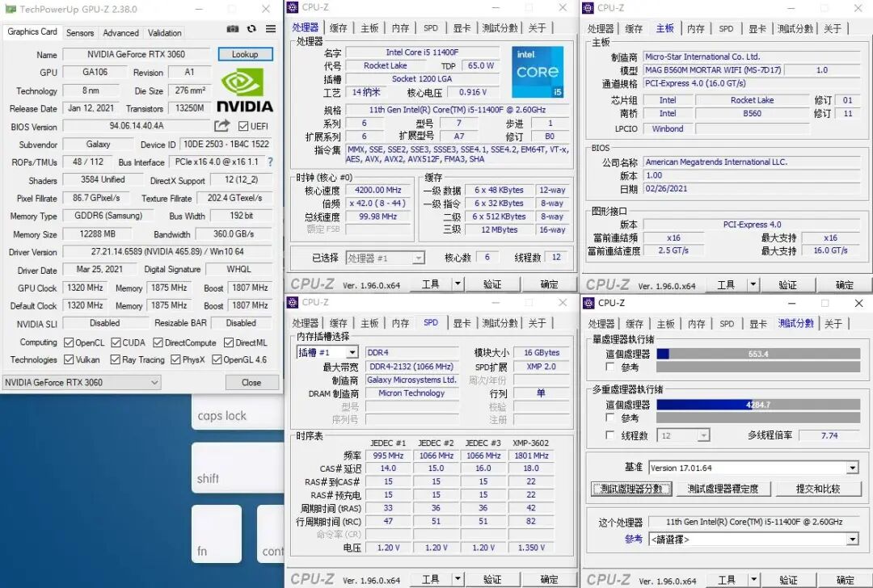Viewport: 873px width, 588px height.
Task: Open the 缓存 tab in the processor window
Action: pyautogui.click(x=338, y=27)
